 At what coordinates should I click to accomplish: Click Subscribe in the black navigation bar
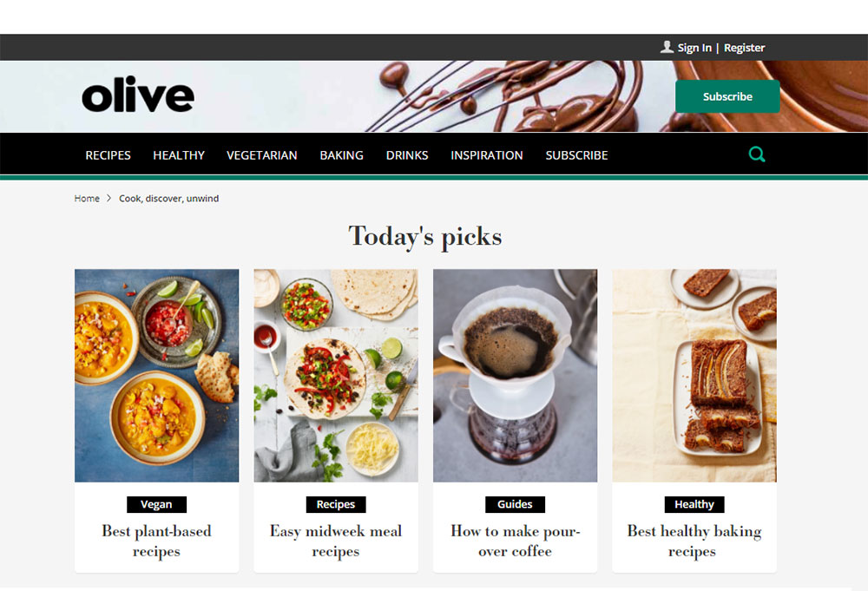(x=577, y=155)
